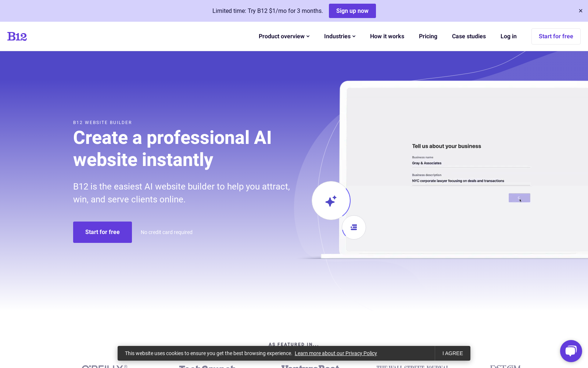This screenshot has width=588, height=368.
Task: Close the promotional banner
Action: pyautogui.click(x=581, y=11)
